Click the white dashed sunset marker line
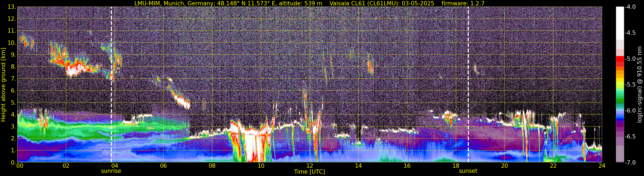The height and width of the screenshot is (176, 644). point(468,85)
